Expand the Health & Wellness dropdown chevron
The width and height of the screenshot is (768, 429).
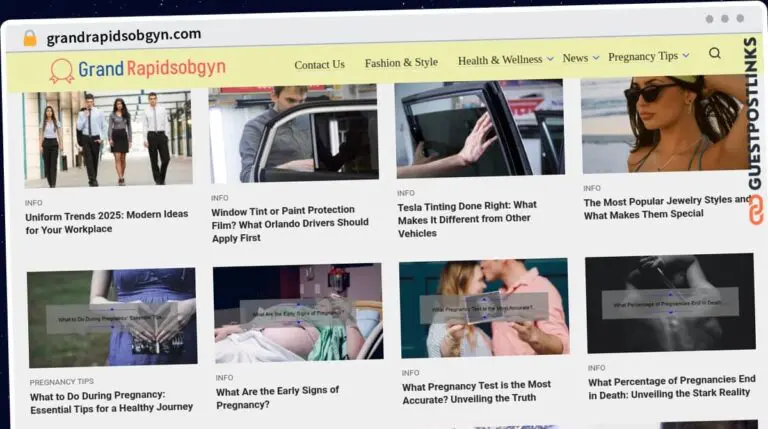click(550, 59)
